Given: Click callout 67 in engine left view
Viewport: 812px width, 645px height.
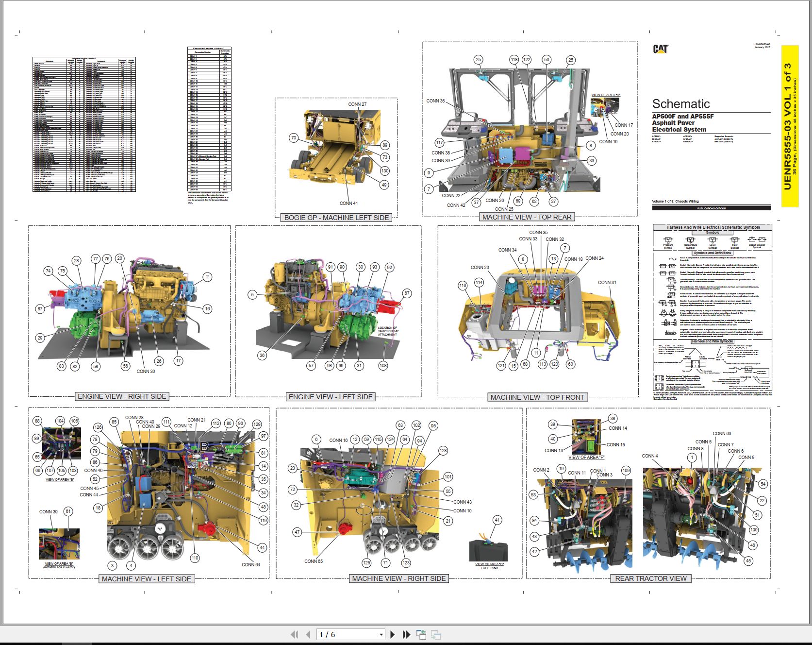Looking at the screenshot, I should (407, 293).
